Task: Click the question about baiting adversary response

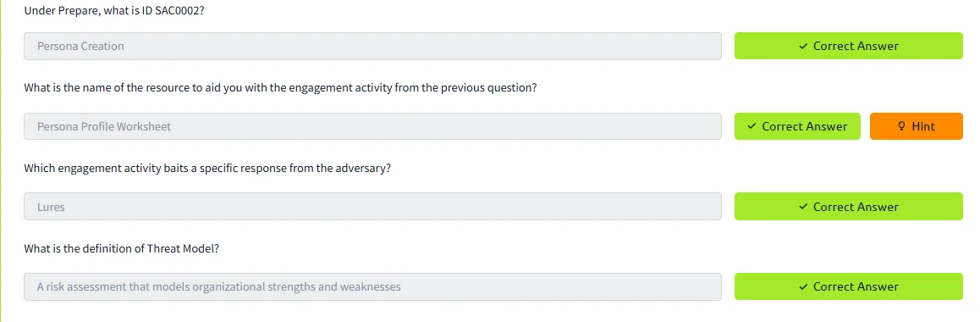Action: [206, 168]
